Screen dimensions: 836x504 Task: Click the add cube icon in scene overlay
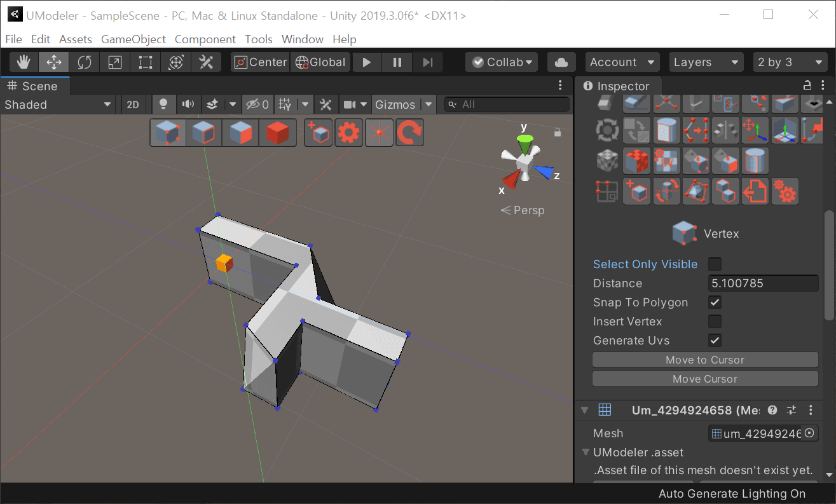(x=319, y=133)
